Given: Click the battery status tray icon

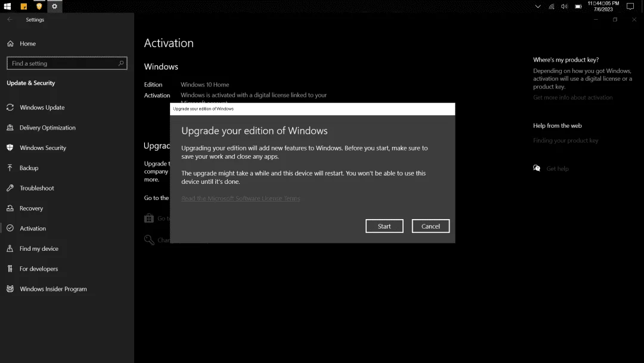Looking at the screenshot, I should click(578, 7).
